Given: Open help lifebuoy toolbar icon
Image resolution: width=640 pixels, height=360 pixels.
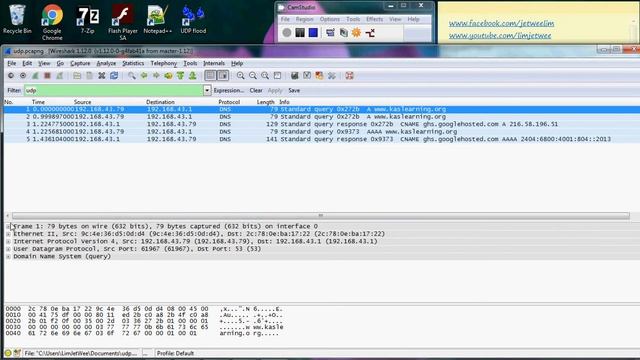Looking at the screenshot, I should [349, 76].
